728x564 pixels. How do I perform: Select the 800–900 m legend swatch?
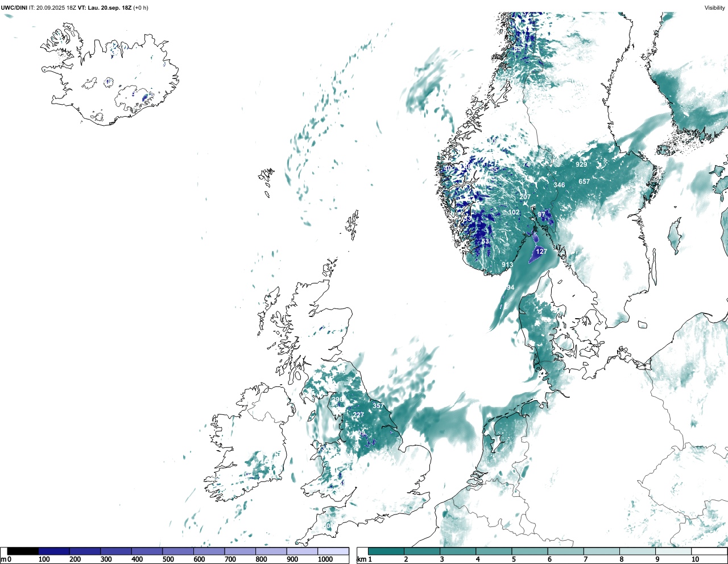pos(271,551)
